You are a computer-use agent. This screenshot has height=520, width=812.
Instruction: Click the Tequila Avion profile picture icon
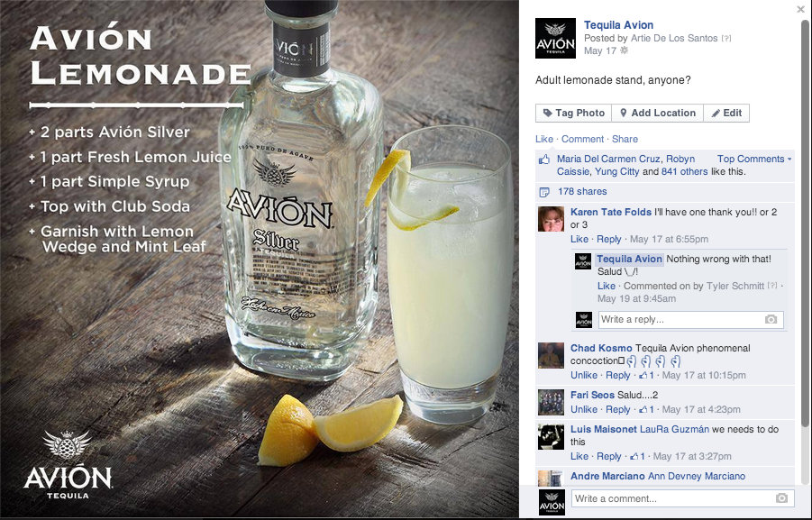pos(555,39)
